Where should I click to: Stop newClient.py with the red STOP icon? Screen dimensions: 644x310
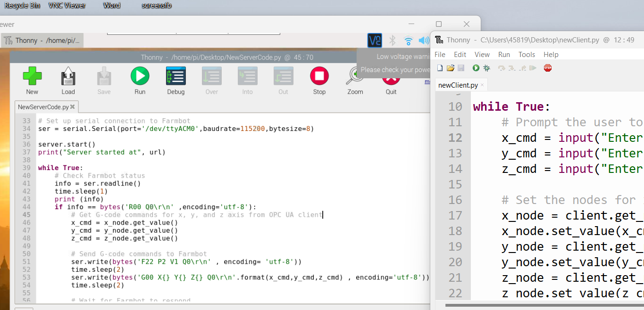coord(547,67)
